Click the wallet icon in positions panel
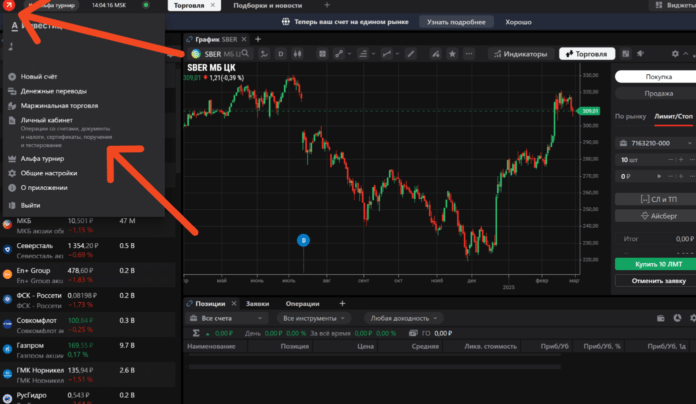The height and width of the screenshot is (404, 696). coord(660,318)
